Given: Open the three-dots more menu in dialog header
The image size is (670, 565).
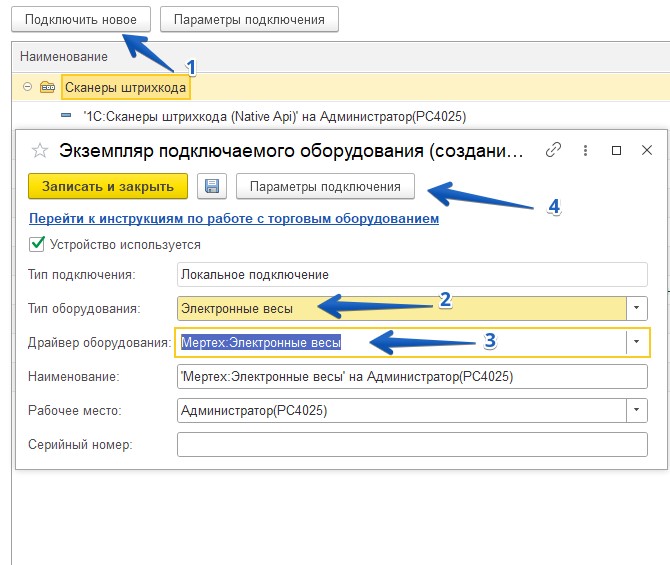Looking at the screenshot, I should 585,150.
